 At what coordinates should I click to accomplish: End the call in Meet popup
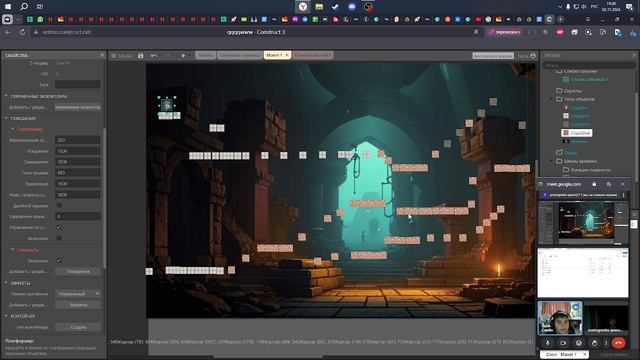pyautogui.click(x=619, y=343)
